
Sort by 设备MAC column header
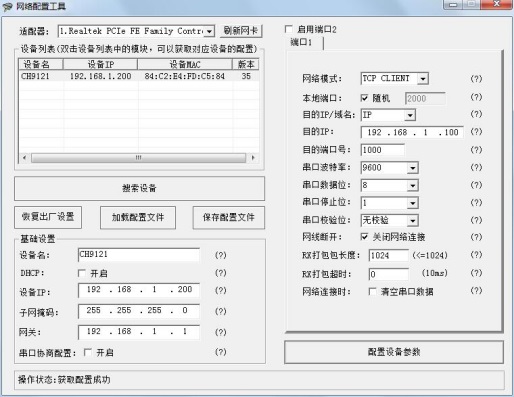185,64
